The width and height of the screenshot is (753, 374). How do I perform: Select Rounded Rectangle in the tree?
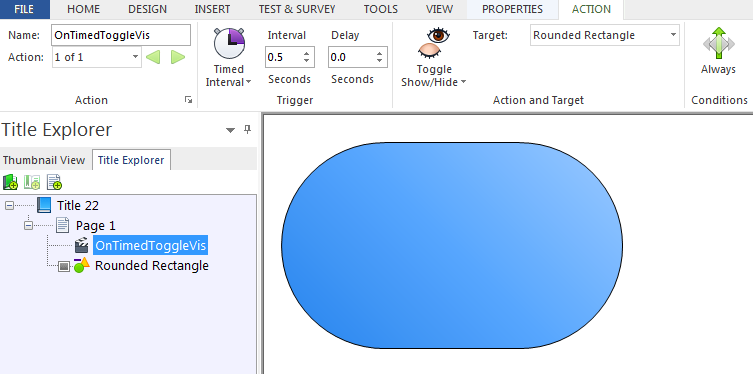(x=152, y=265)
